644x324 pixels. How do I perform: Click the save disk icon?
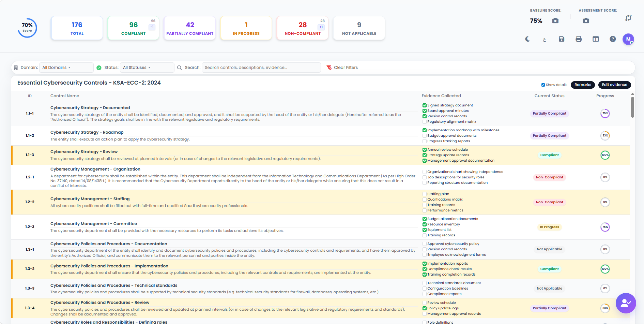562,39
